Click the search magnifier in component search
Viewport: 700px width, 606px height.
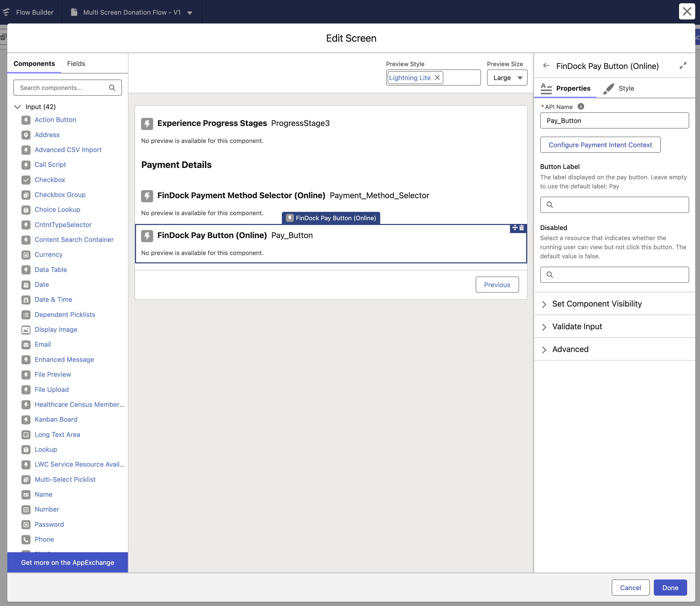click(x=112, y=88)
